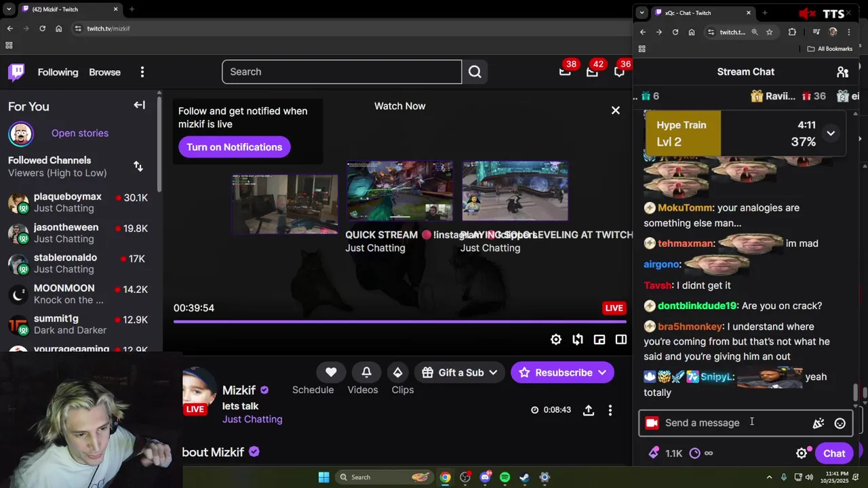The image size is (868, 488).
Task: Open Spotify from the Windows taskbar
Action: (505, 477)
